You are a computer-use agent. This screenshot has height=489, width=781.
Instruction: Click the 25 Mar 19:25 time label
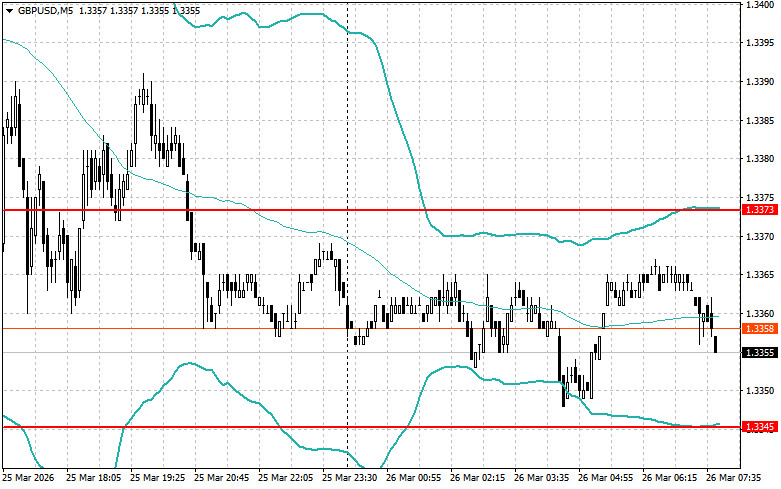[157, 478]
